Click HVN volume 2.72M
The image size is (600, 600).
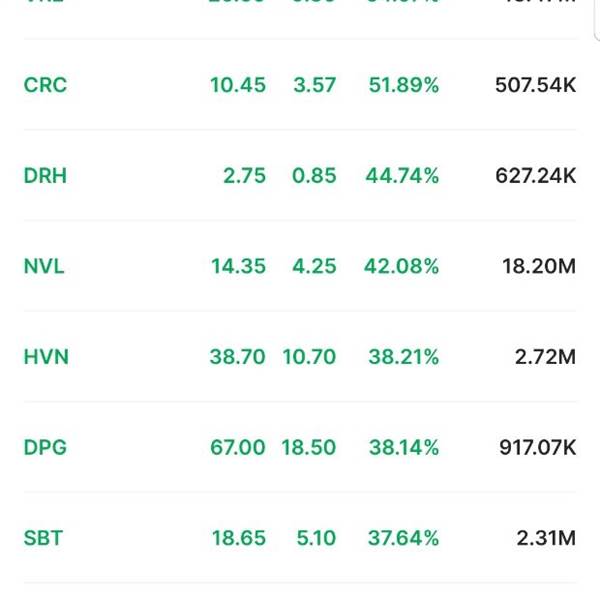(x=545, y=357)
